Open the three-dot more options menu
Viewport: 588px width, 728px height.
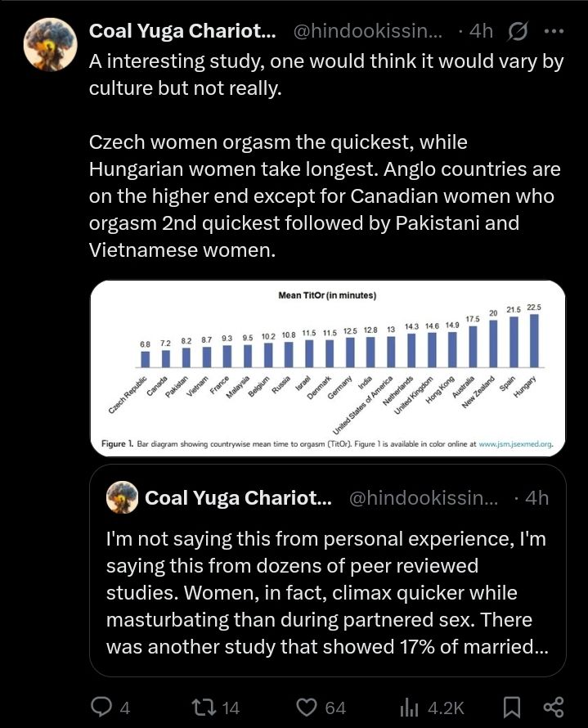[x=554, y=32]
